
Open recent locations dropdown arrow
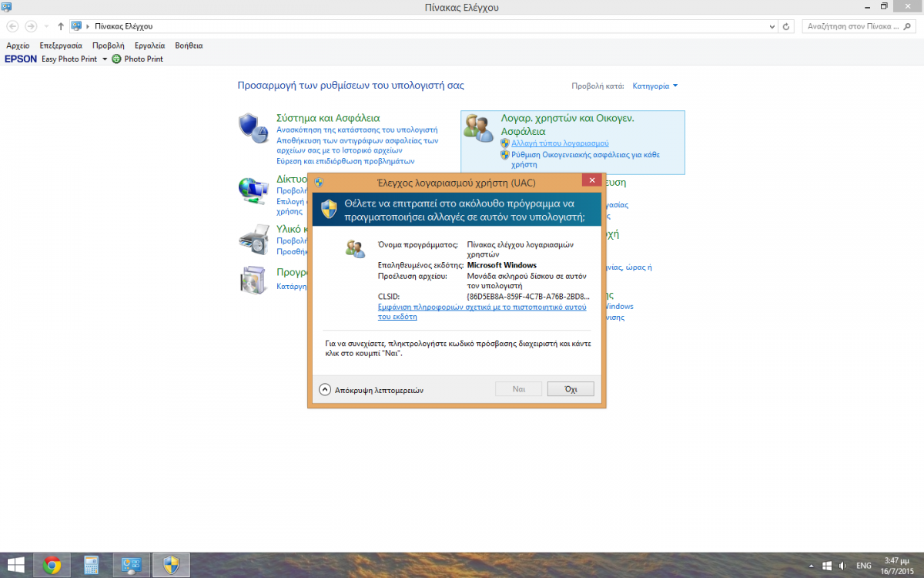coord(46,26)
